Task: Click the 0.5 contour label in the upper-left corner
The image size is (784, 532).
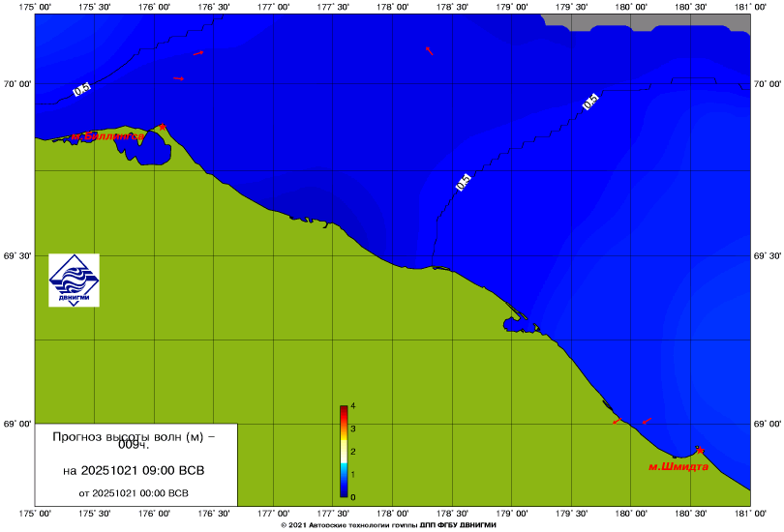Action: 81,90
